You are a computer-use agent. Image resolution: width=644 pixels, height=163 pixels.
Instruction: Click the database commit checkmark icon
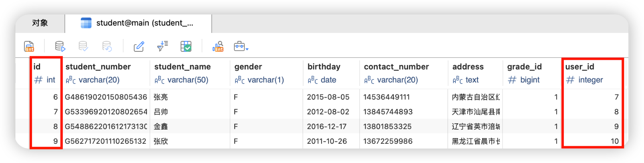[83, 47]
